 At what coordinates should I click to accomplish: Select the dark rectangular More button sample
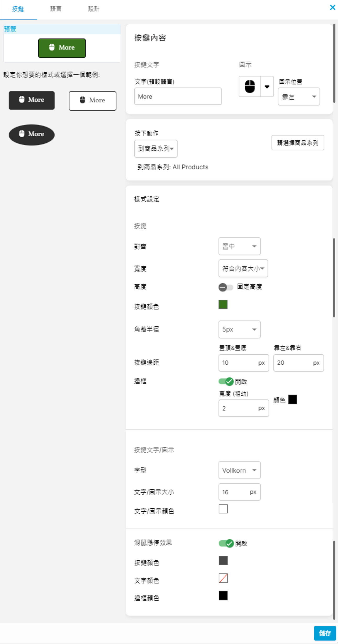pyautogui.click(x=31, y=100)
